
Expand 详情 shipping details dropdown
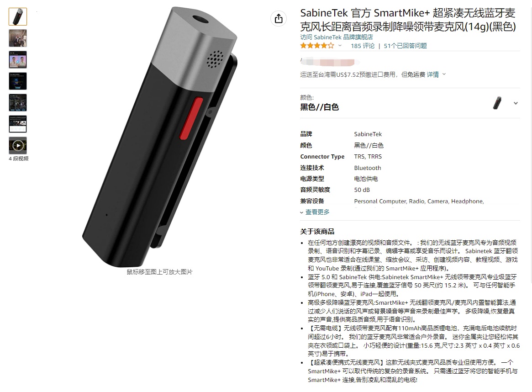[436, 74]
